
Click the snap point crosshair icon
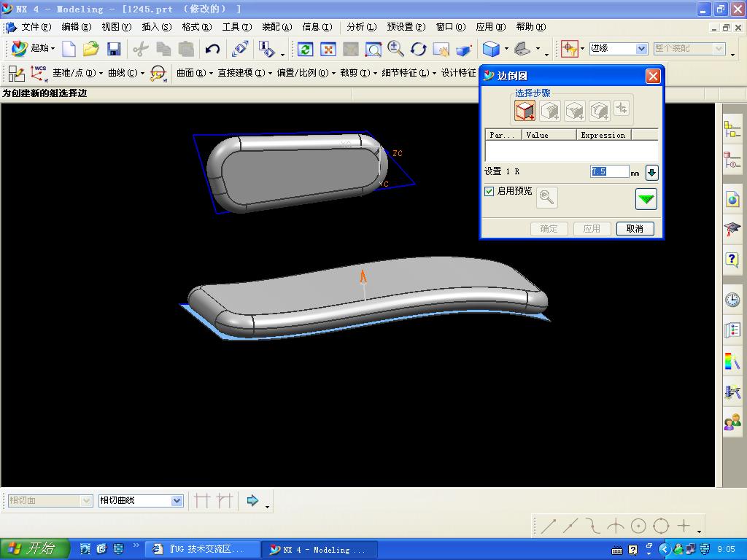tap(569, 49)
